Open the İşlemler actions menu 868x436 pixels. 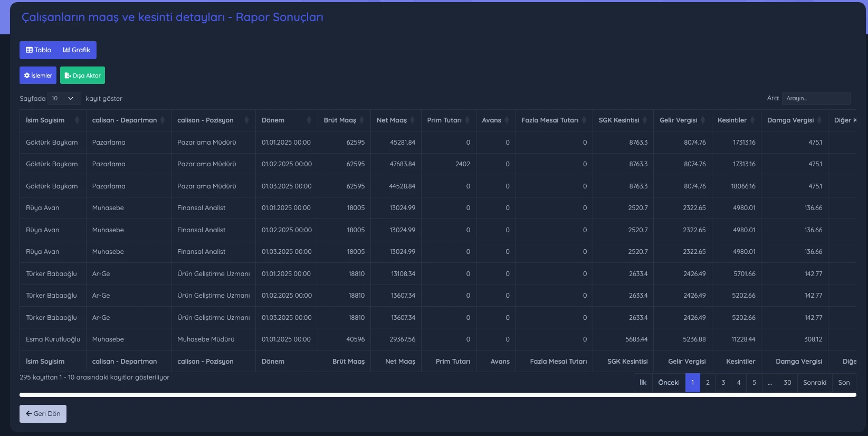coord(38,75)
